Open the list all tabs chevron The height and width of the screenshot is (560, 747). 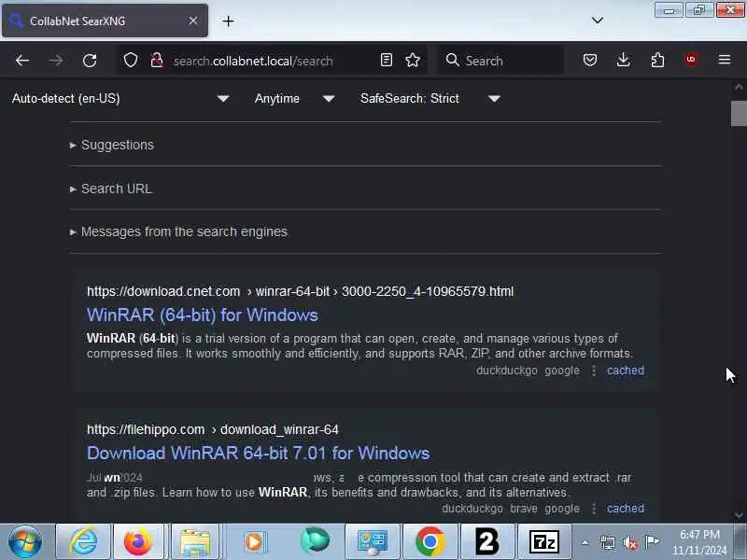597,21
